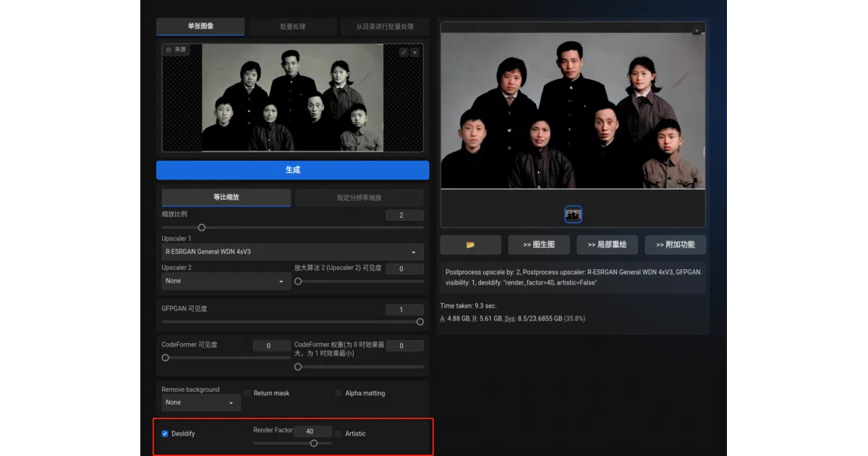Close the output preview with X icon
Viewport: 868px width, 456px height.
coord(697,30)
